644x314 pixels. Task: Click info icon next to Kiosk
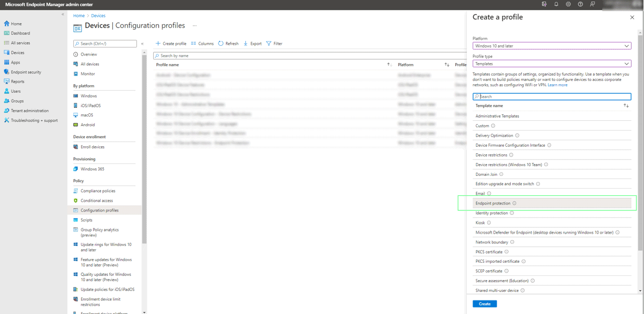[x=489, y=223]
